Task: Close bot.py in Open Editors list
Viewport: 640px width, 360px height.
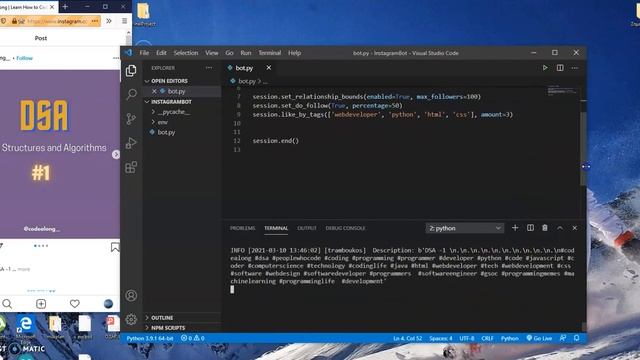Action: click(x=154, y=91)
